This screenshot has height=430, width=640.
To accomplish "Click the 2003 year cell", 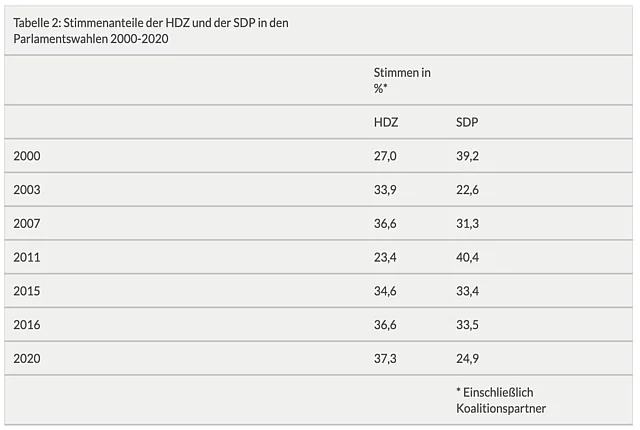I will coord(27,190).
